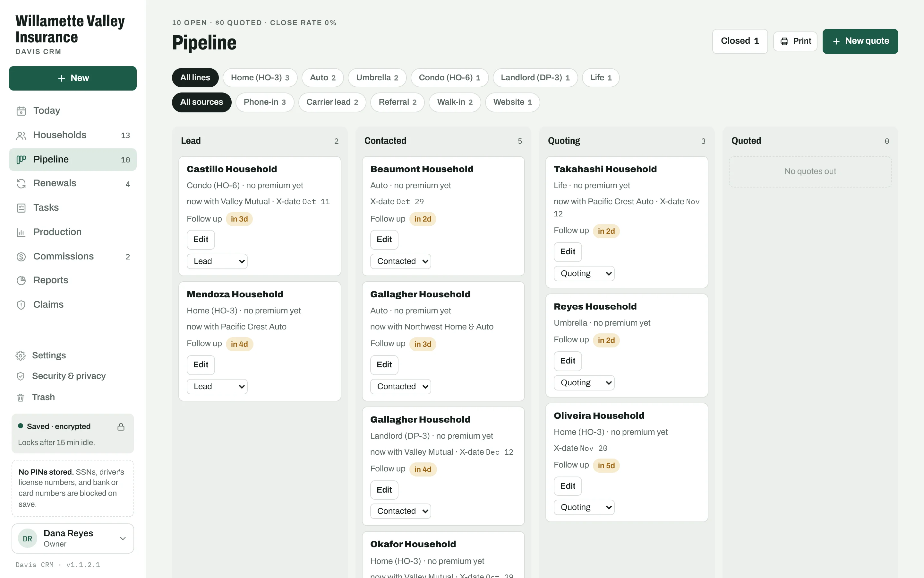The height and width of the screenshot is (578, 924).
Task: Open the Closed 1 list
Action: (x=740, y=41)
